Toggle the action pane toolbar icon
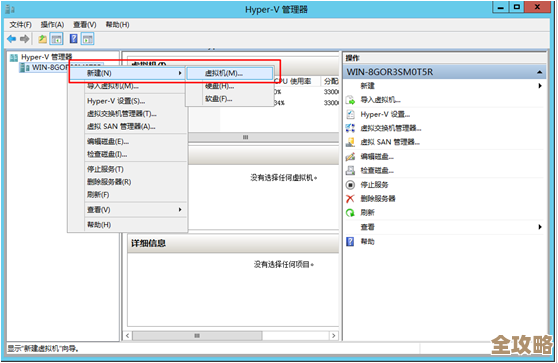 pyautogui.click(x=88, y=39)
